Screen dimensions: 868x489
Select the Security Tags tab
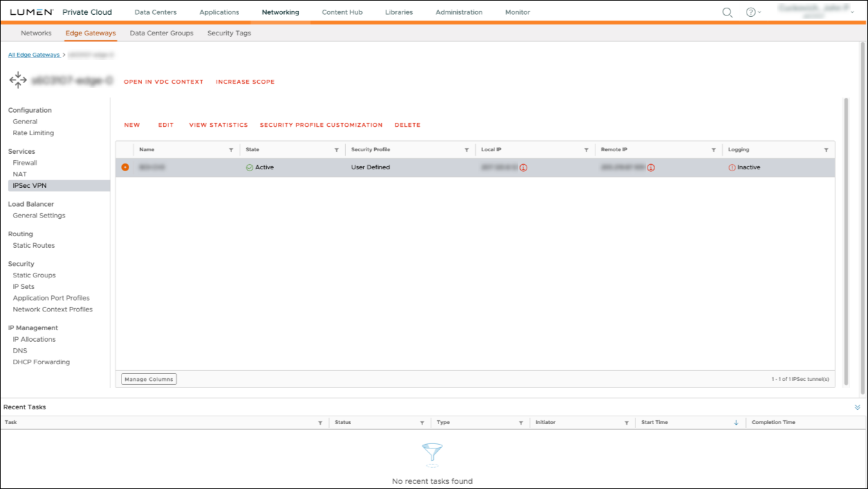pos(229,33)
